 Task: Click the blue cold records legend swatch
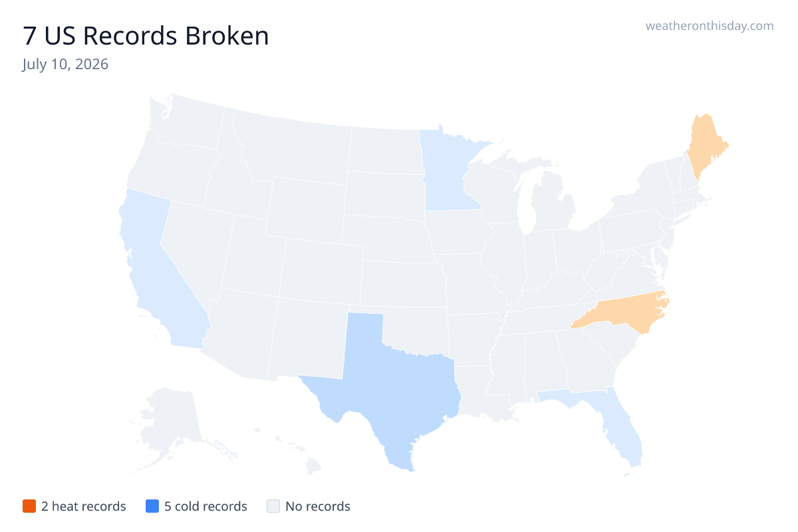click(152, 506)
